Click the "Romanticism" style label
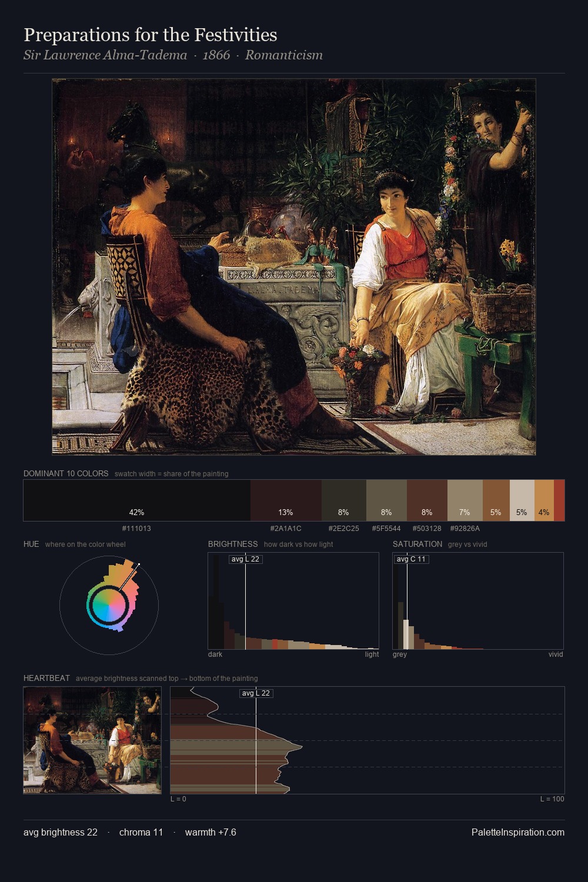588x882 pixels. 284,55
